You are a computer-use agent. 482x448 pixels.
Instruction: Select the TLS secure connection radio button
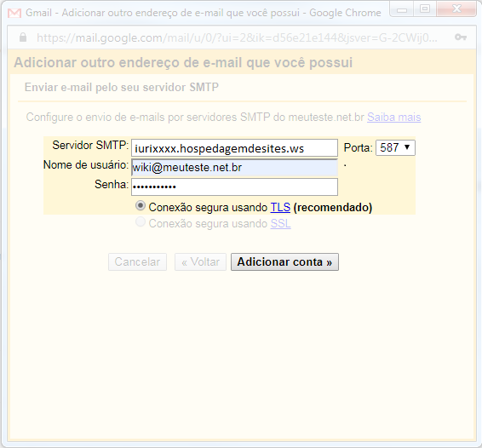point(141,206)
